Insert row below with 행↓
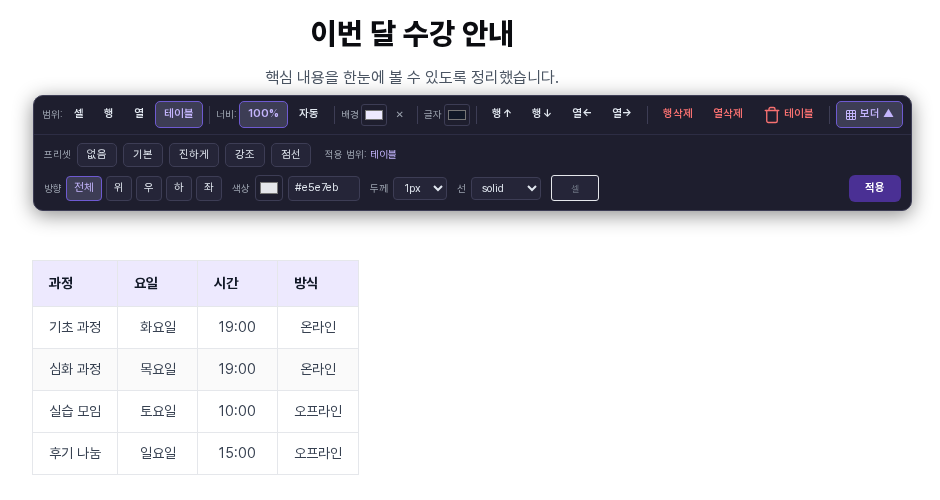940x500 pixels. tap(541, 113)
